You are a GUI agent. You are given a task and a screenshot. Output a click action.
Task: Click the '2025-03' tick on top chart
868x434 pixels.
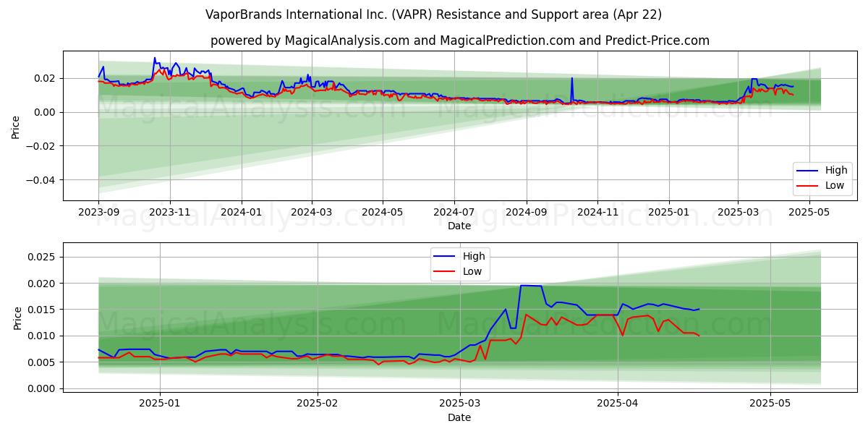point(738,211)
